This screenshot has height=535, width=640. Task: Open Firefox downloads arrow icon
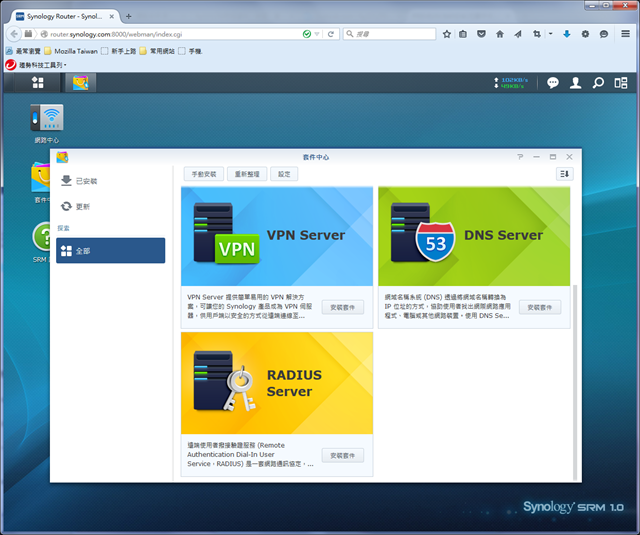point(567,34)
